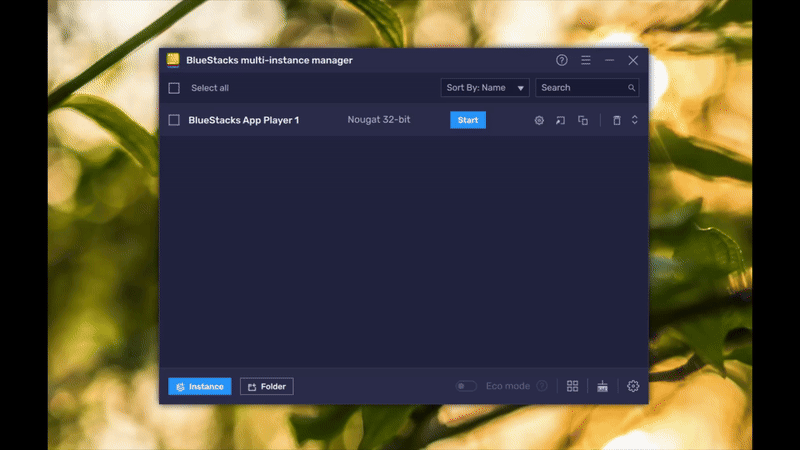
Task: Start BlueStacks App Player 1 instance
Action: coord(468,120)
